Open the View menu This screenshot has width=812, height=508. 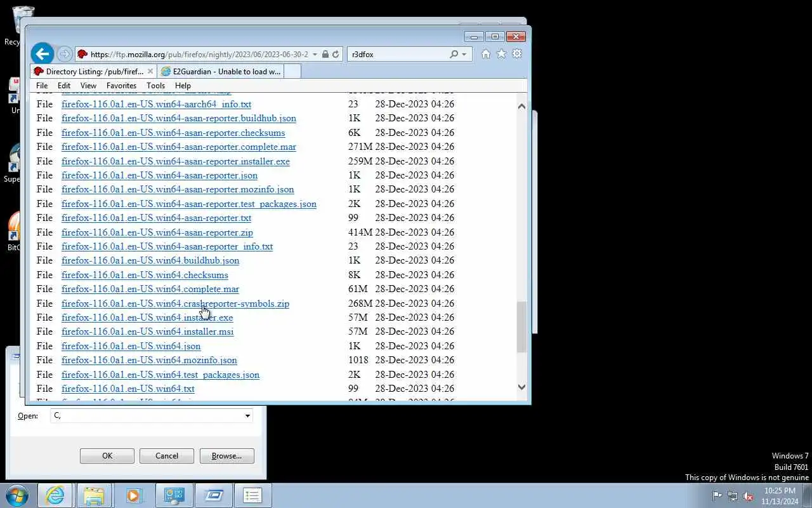coord(88,86)
